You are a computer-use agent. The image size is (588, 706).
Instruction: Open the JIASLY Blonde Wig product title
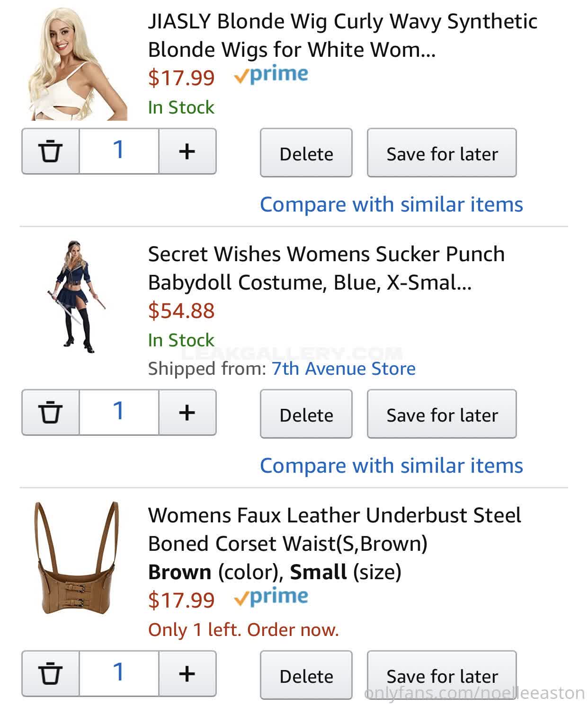click(342, 35)
